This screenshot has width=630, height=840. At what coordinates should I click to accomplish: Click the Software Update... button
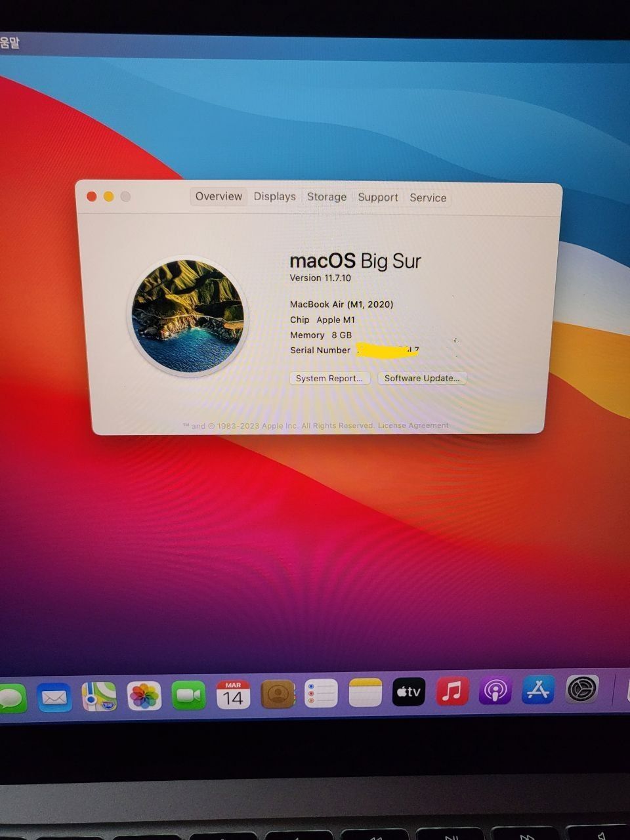[422, 378]
